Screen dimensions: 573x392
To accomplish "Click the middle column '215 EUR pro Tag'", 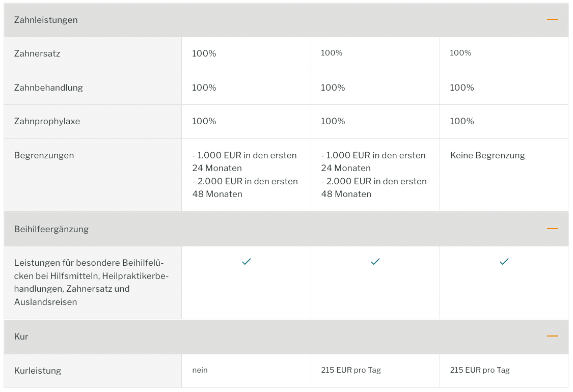I will pyautogui.click(x=351, y=370).
